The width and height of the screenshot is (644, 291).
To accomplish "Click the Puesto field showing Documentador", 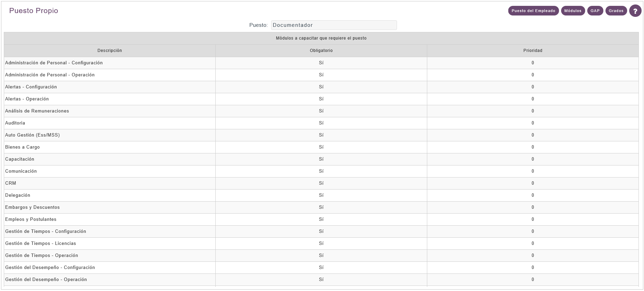I will click(x=334, y=25).
